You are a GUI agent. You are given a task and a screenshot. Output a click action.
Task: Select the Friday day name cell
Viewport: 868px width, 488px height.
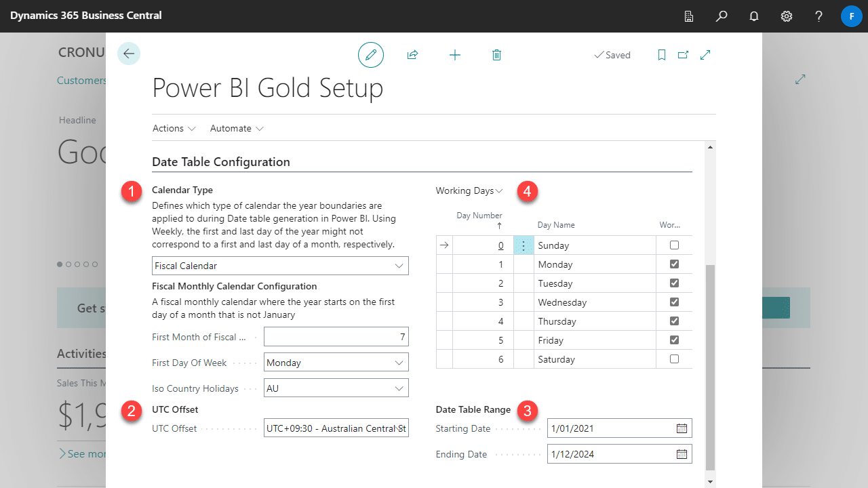pyautogui.click(x=595, y=340)
